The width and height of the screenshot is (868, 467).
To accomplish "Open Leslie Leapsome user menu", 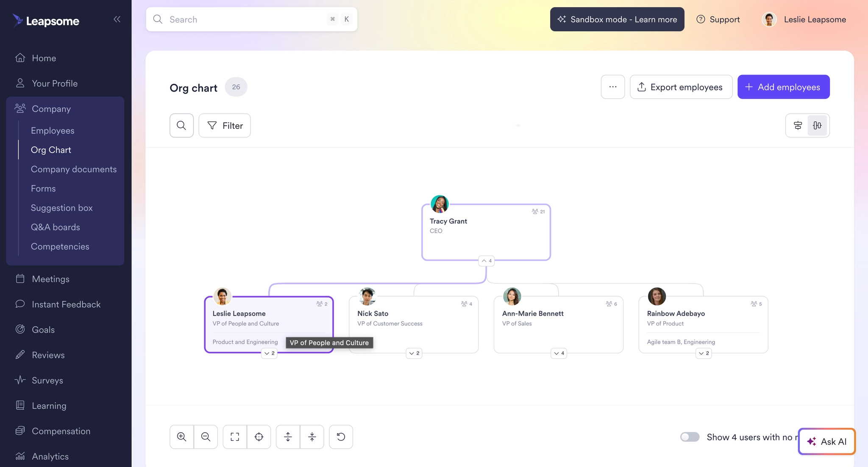I will [804, 19].
